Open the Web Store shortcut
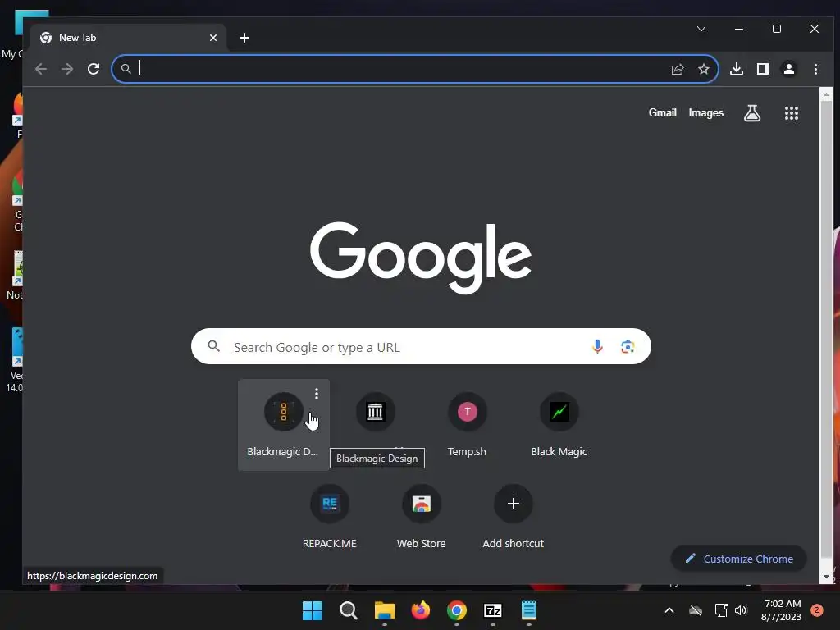 coord(421,517)
